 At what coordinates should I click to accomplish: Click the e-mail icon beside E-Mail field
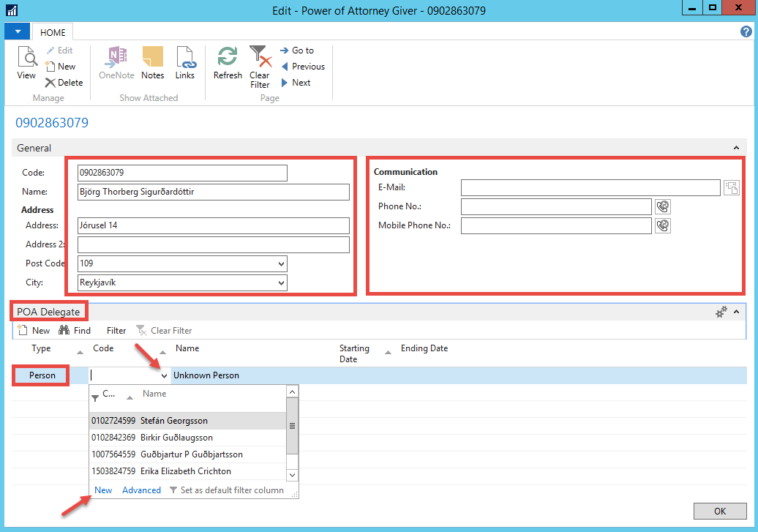coord(731,188)
